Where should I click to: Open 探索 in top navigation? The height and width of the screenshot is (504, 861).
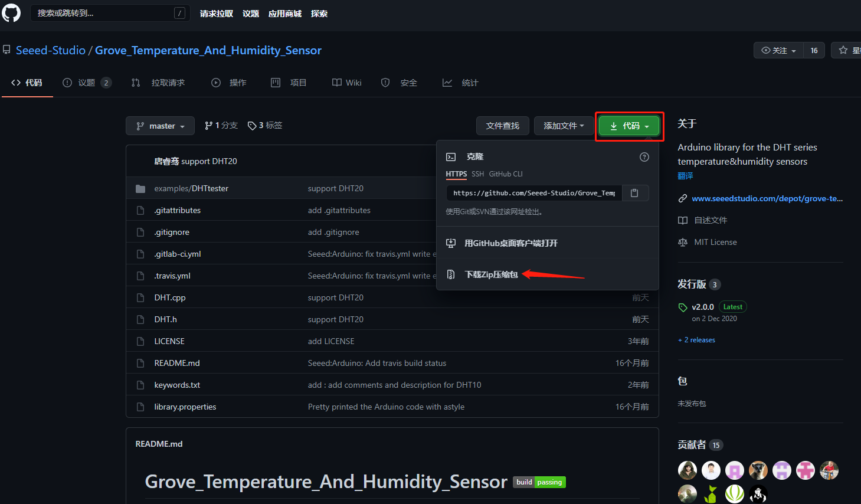(x=319, y=14)
